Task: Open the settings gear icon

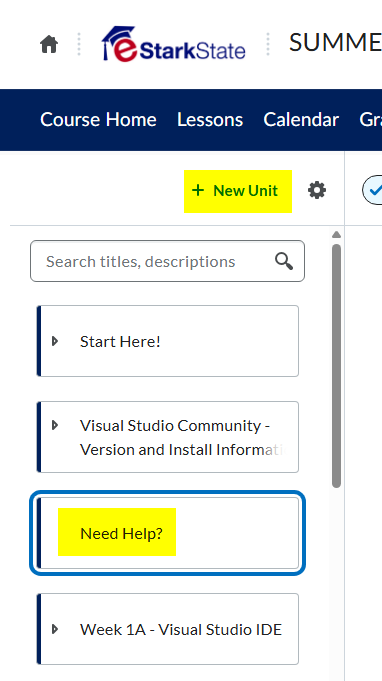Action: point(317,190)
